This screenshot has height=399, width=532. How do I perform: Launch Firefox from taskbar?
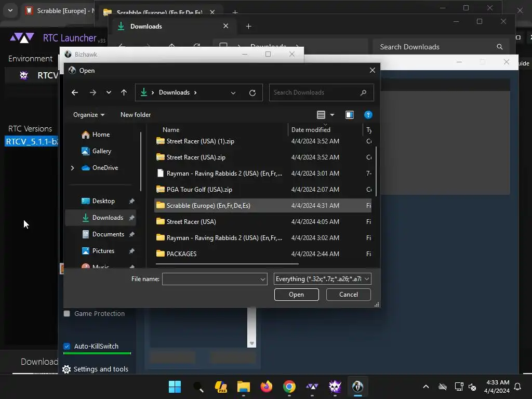(267, 387)
